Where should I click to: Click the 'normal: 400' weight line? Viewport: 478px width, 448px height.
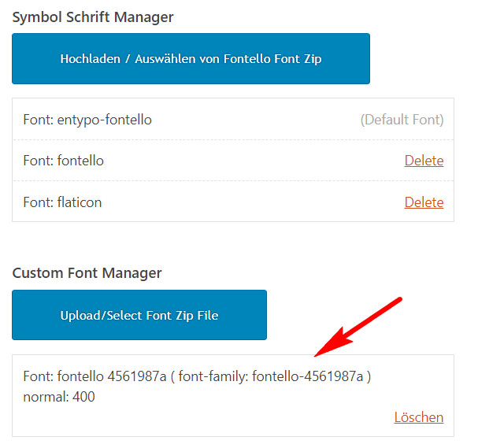click(x=59, y=397)
